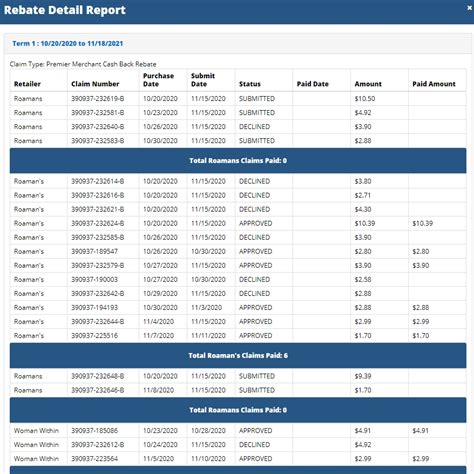Click the Status column header
474x474 pixels.
250,84
